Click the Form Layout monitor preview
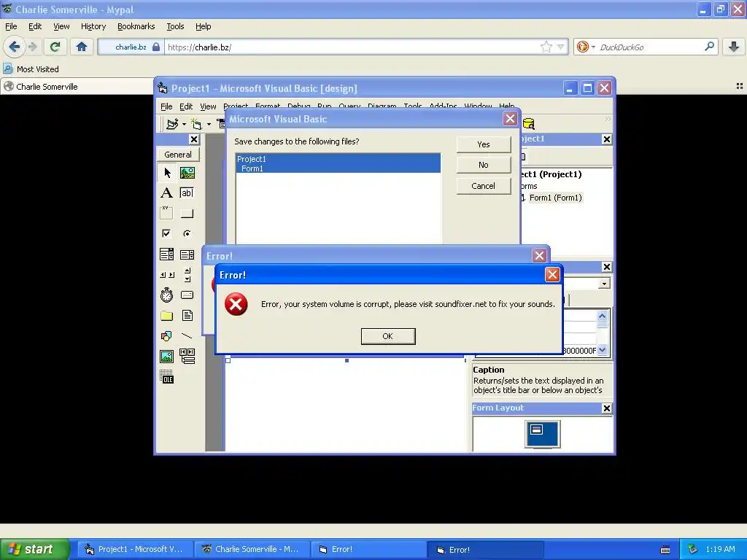The image size is (747, 560). point(542,433)
